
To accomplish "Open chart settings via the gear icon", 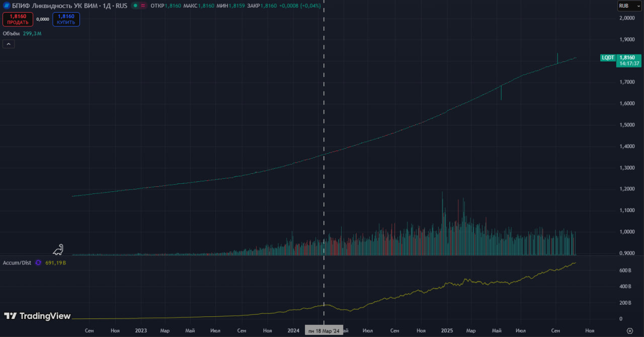I will (630, 330).
